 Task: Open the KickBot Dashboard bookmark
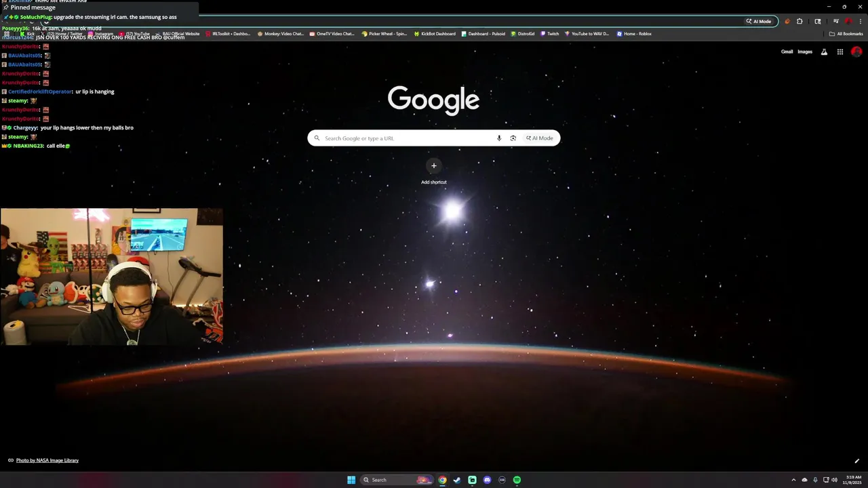pyautogui.click(x=435, y=34)
